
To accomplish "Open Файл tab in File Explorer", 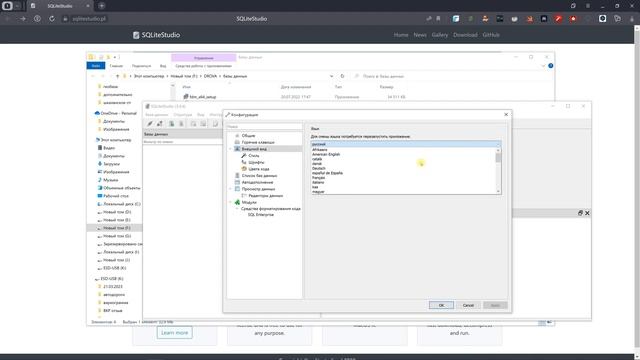I will [x=96, y=66].
